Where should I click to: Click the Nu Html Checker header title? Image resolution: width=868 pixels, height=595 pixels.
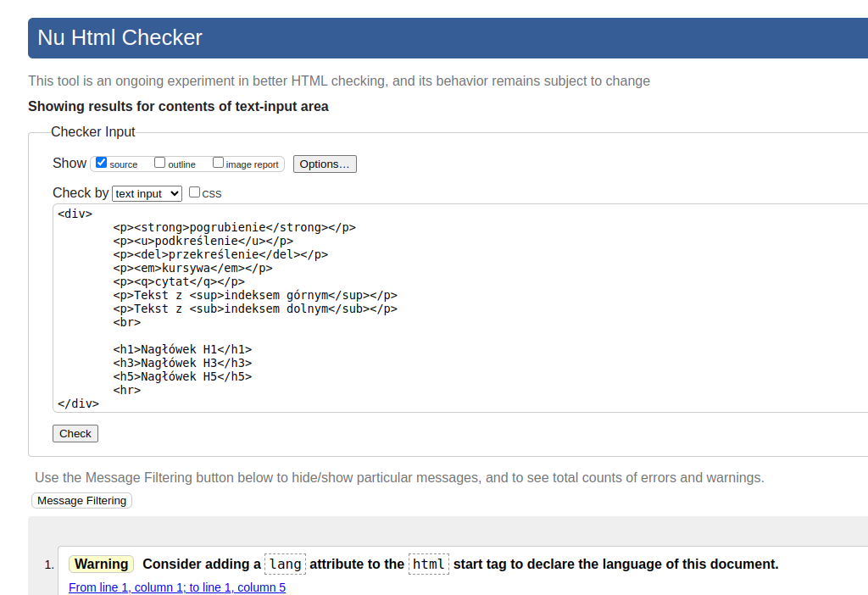[120, 38]
